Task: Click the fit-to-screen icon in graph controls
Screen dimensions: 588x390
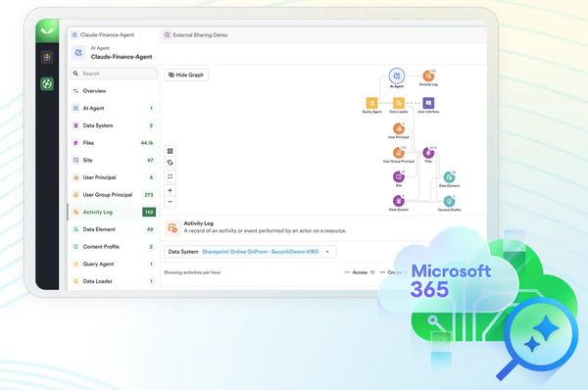Action: click(x=170, y=176)
